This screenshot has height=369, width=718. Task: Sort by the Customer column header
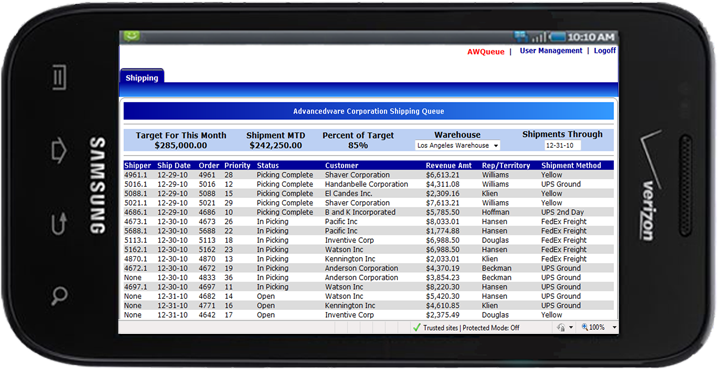coord(342,165)
